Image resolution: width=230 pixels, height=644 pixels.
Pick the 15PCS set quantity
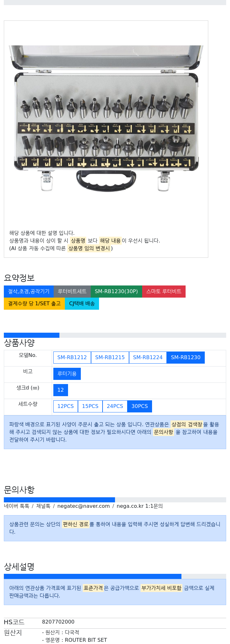90,406
